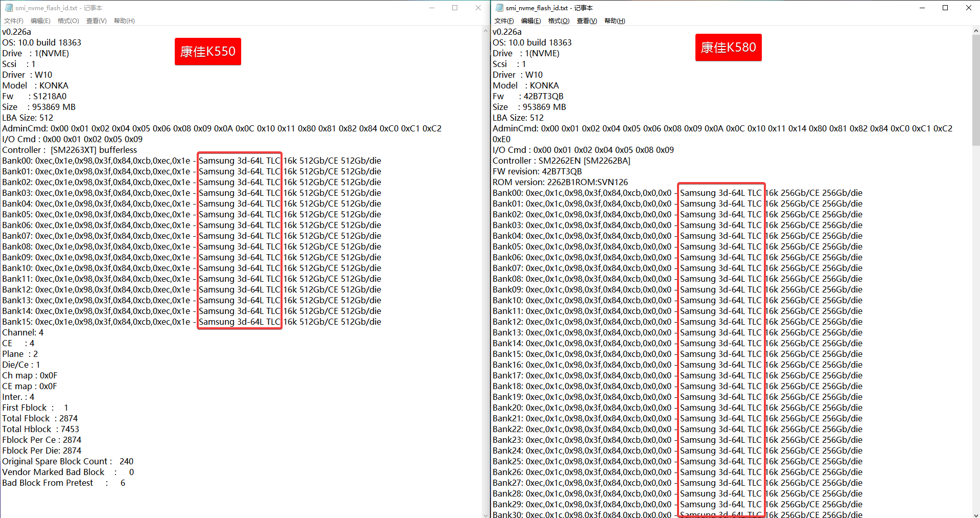980x518 pixels.
Task: Open 查看(V) menu in left Notepad window
Action: click(97, 21)
